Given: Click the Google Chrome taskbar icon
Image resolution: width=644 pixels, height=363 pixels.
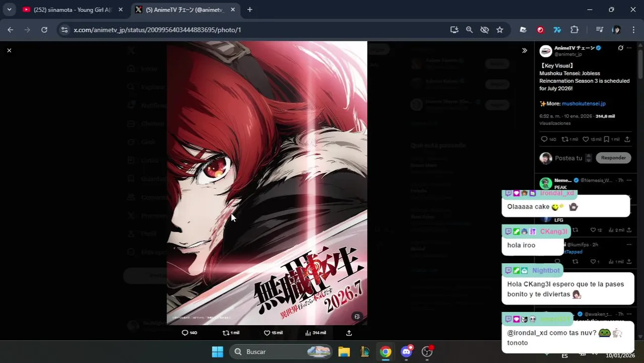Looking at the screenshot, I should (x=385, y=352).
